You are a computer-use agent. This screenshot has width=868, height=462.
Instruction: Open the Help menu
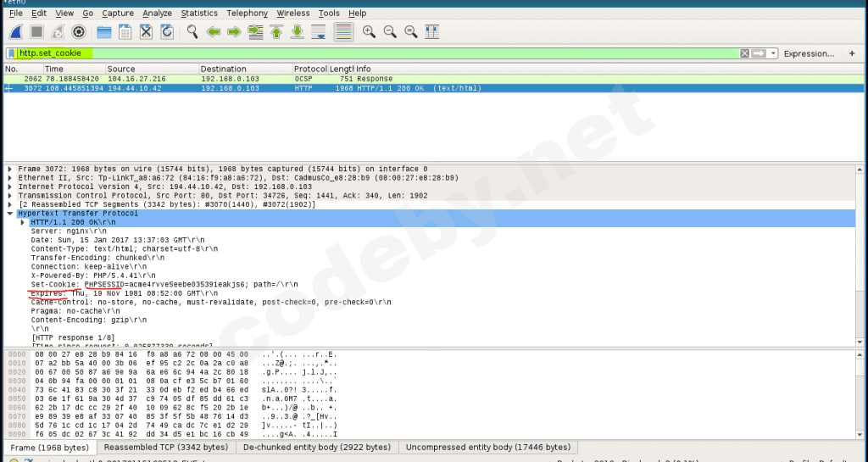point(357,13)
